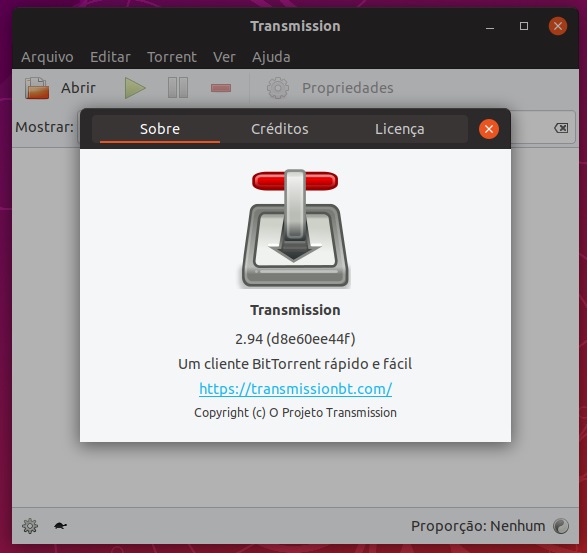The height and width of the screenshot is (553, 587).
Task: Click the Transmission window title bar text
Action: (x=295, y=26)
